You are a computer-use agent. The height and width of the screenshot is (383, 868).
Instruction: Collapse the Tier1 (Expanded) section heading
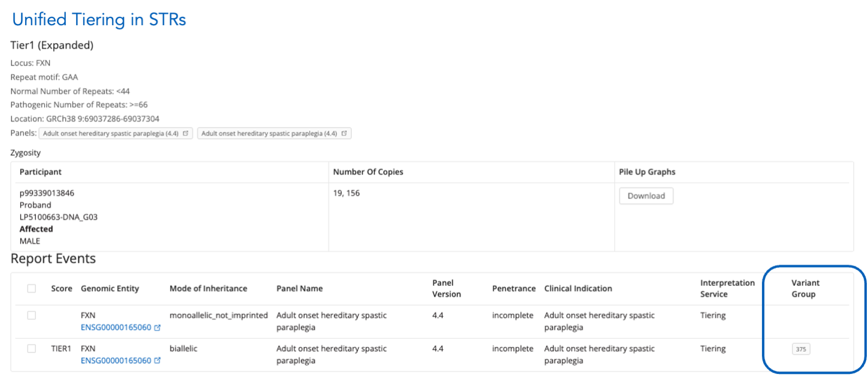coord(52,46)
